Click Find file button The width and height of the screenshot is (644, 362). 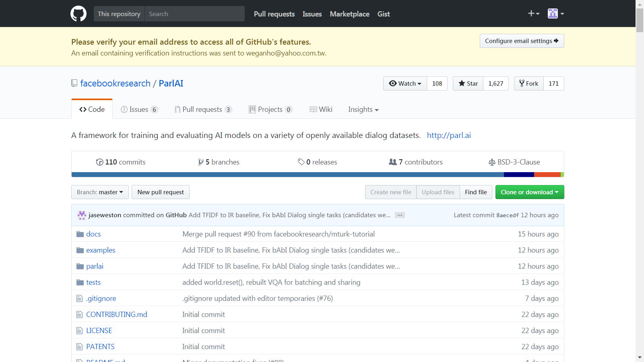[476, 192]
